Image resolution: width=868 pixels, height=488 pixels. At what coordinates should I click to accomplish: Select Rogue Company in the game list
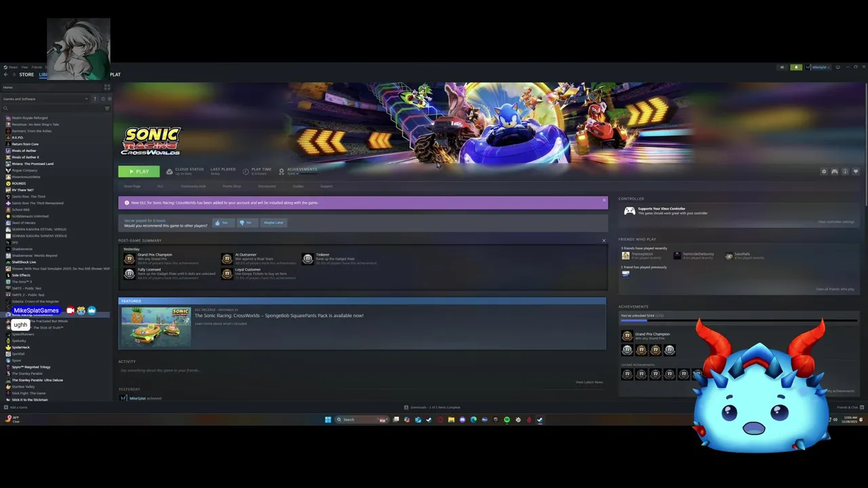24,170
